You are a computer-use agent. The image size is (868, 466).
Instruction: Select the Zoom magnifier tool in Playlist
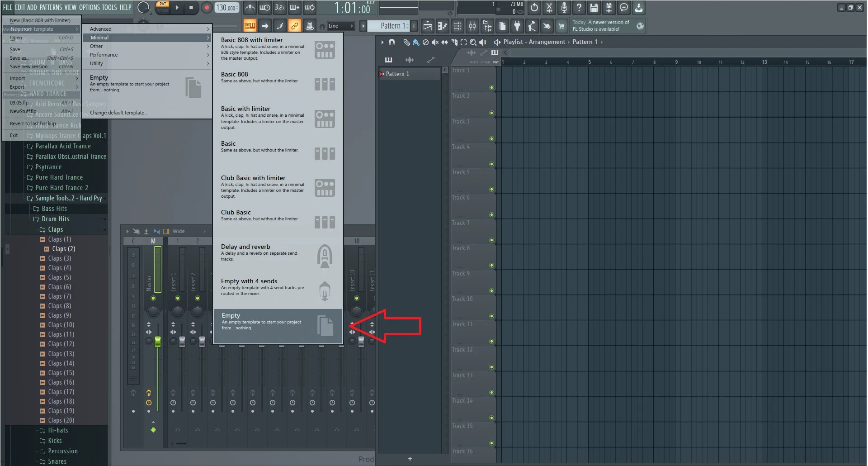point(473,42)
